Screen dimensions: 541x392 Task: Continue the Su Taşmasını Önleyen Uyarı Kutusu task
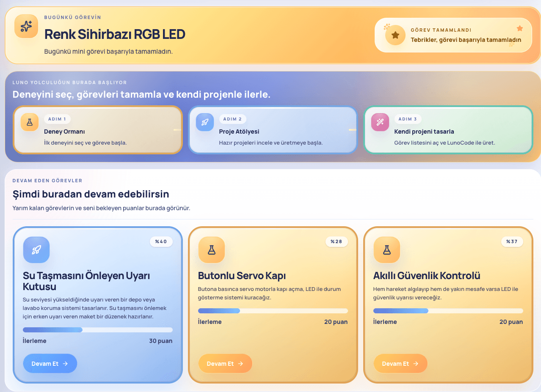[x=50, y=364]
